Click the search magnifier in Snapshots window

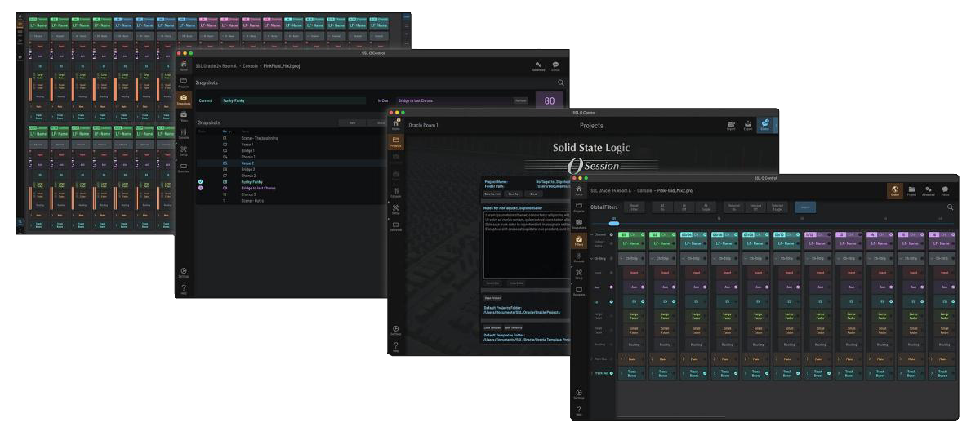[560, 83]
